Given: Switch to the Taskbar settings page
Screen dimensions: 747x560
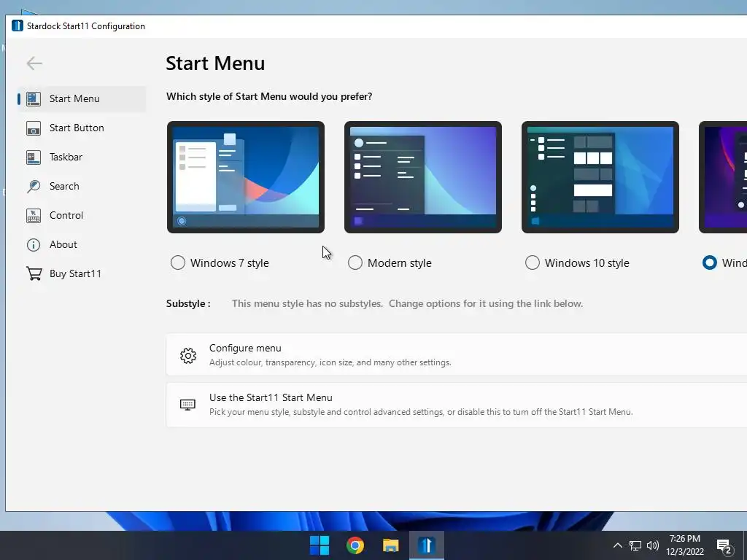Looking at the screenshot, I should tap(82, 157).
